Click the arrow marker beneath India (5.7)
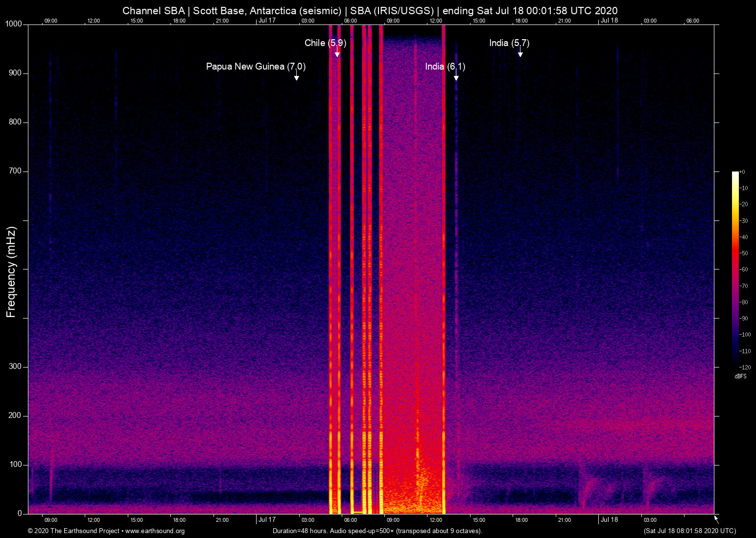This screenshot has height=538, width=756. click(520, 54)
